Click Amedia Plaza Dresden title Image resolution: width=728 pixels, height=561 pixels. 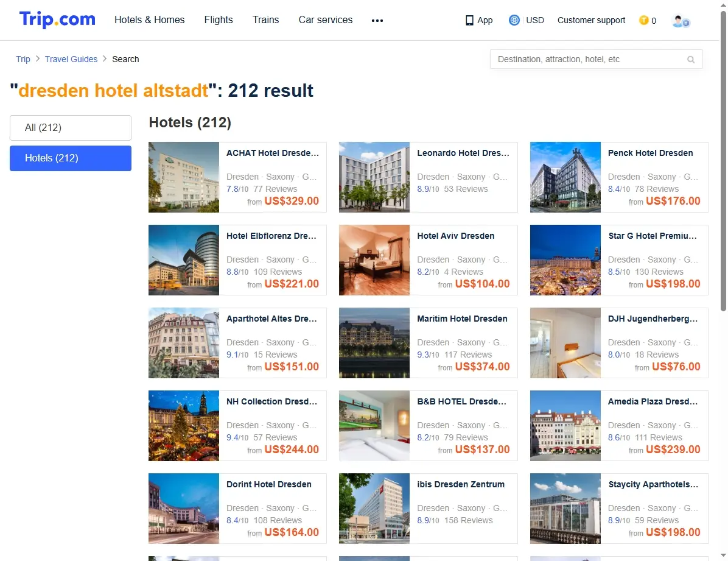point(653,401)
